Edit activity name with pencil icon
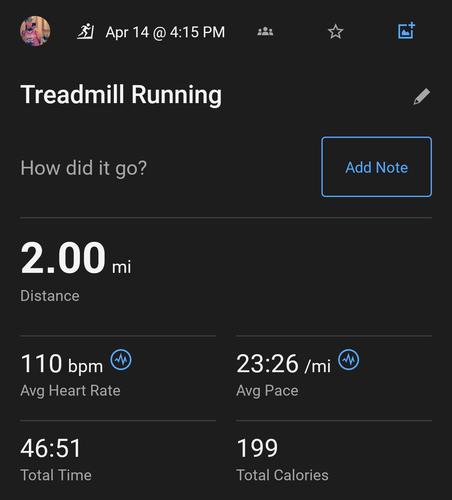Screen dimensions: 452x500 coord(422,97)
